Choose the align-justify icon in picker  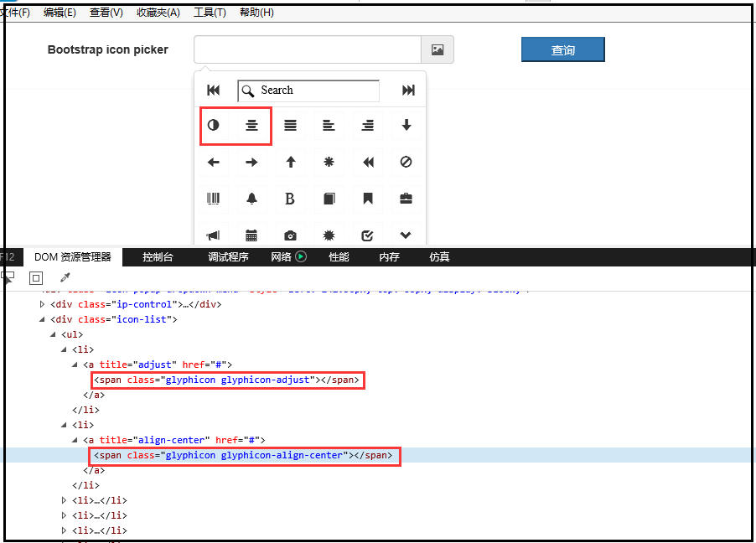coord(290,126)
